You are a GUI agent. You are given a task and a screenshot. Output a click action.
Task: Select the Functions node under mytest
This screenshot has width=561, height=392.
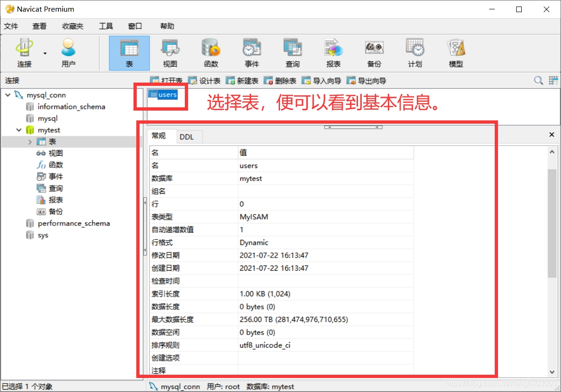coord(56,165)
